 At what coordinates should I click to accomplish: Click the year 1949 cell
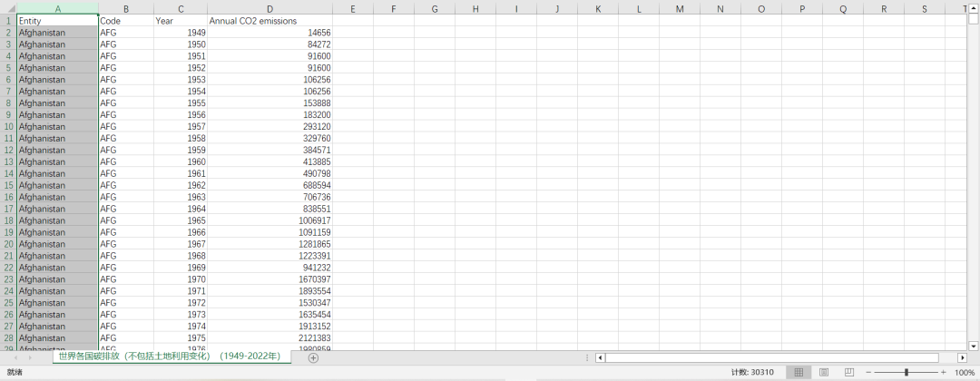pyautogui.click(x=181, y=33)
